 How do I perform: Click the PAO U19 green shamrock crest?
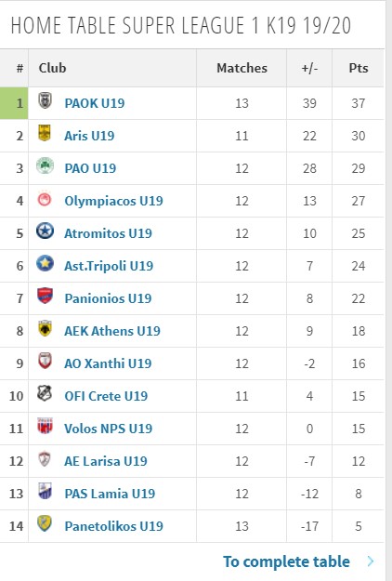(x=45, y=165)
